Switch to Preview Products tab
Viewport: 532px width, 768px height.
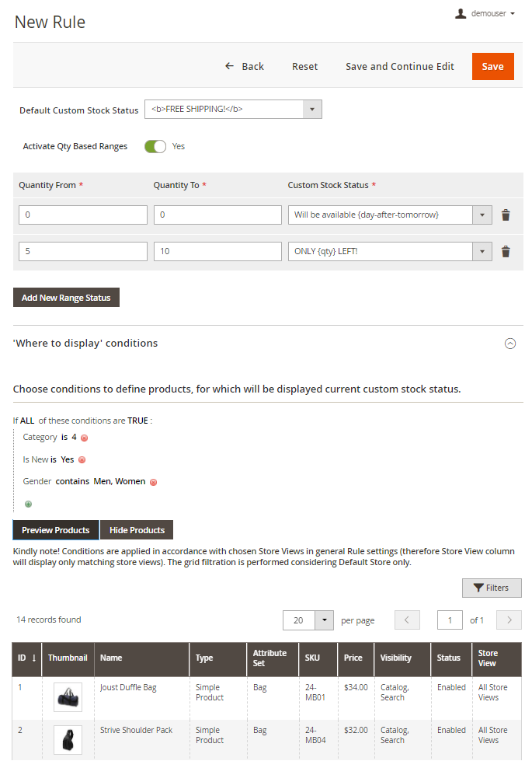[56, 530]
